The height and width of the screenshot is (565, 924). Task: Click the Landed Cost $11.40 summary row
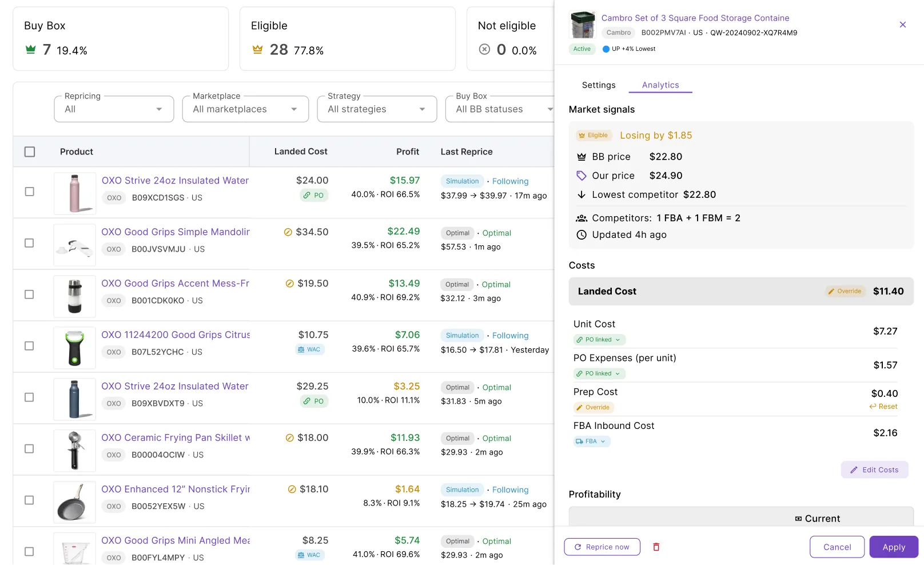(x=741, y=292)
